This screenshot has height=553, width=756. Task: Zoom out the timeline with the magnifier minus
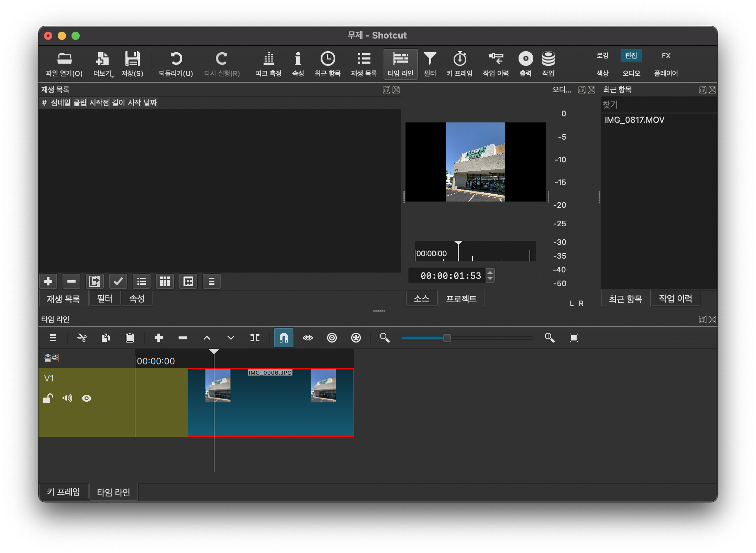click(385, 338)
